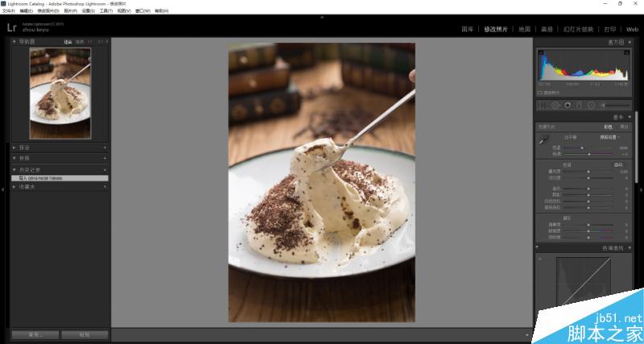
Task: Open the View (视图) menu
Action: pos(124,11)
